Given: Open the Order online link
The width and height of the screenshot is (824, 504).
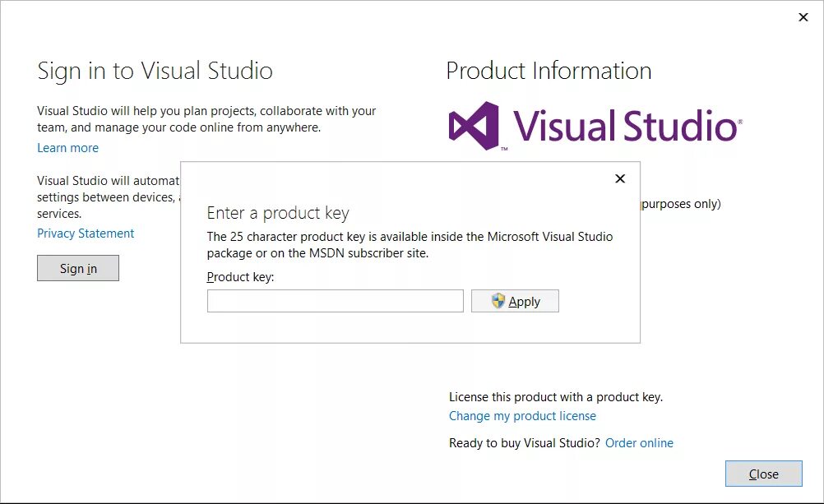Looking at the screenshot, I should pos(639,443).
